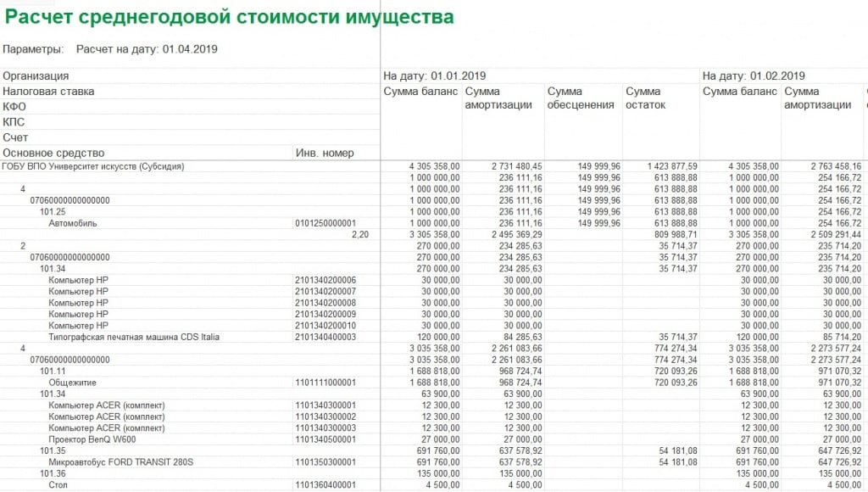This screenshot has width=868, height=492.
Task: Select the 'Основное средство' header label
Action: click(x=53, y=154)
